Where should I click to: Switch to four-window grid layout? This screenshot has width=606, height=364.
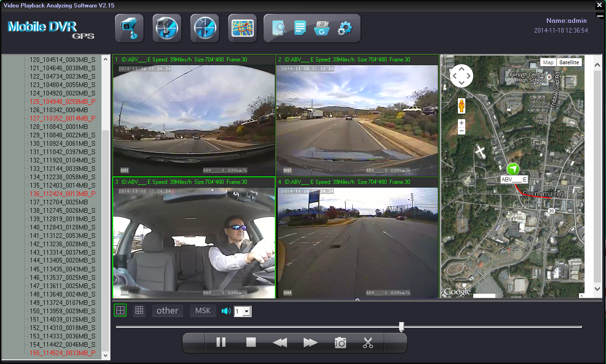(120, 310)
